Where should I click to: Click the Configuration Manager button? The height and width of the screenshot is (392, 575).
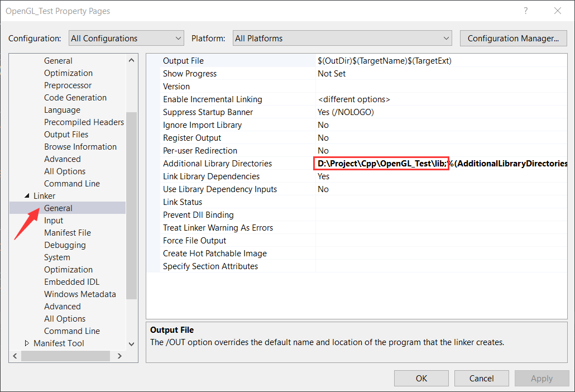click(513, 39)
